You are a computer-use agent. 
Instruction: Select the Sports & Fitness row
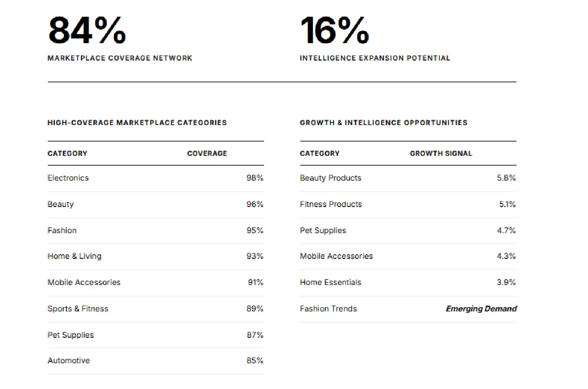(x=156, y=309)
